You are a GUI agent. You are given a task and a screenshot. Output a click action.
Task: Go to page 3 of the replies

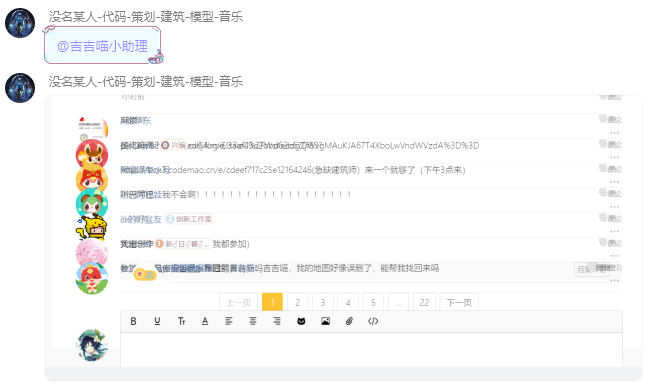coord(323,302)
